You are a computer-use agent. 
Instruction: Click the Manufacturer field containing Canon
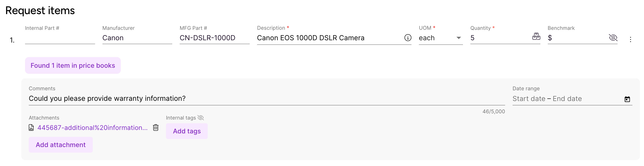[x=137, y=38]
